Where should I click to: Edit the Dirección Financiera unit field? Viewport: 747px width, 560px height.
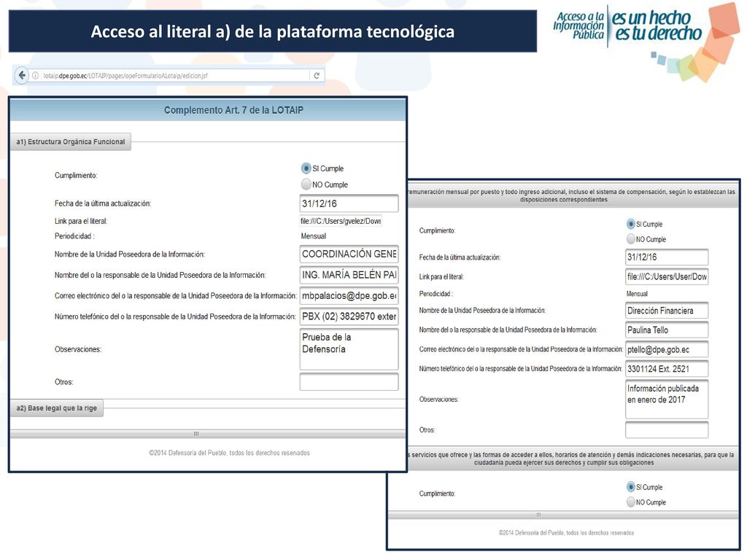[667, 311]
